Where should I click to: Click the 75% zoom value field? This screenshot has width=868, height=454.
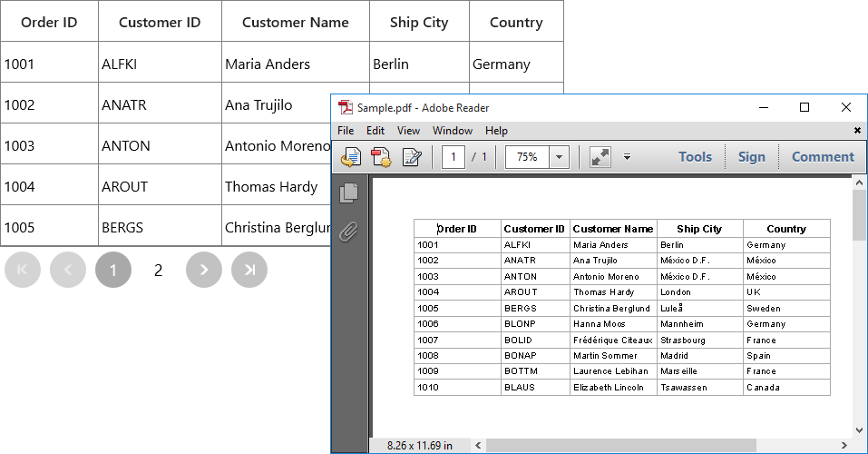(528, 157)
